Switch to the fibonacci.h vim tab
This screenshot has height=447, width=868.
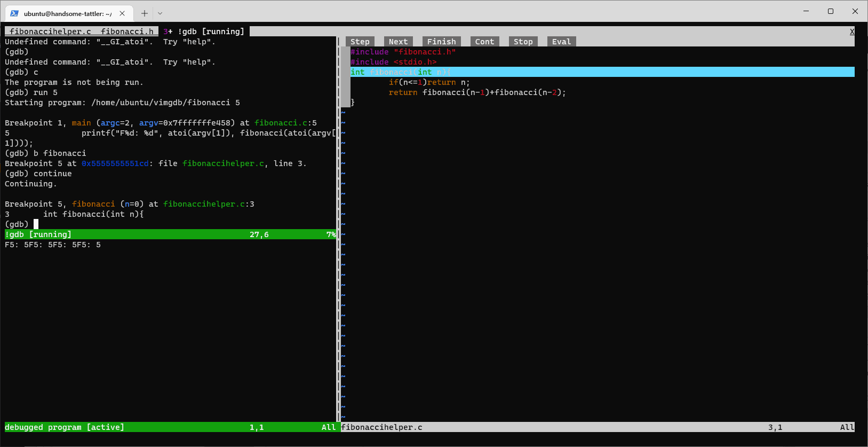[x=127, y=32]
